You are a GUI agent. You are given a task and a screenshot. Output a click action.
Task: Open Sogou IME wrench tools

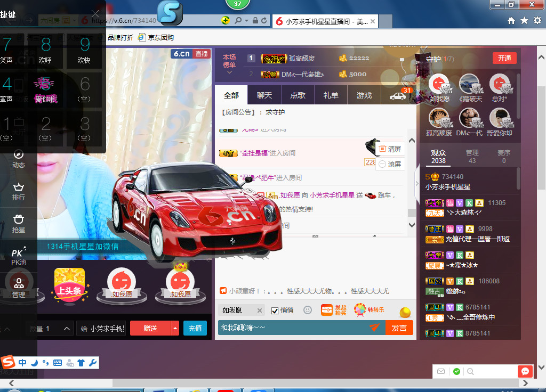(x=93, y=363)
